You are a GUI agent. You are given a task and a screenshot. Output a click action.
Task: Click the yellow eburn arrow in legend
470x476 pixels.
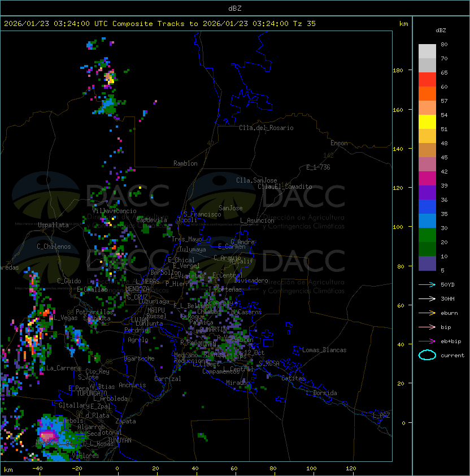click(x=427, y=313)
